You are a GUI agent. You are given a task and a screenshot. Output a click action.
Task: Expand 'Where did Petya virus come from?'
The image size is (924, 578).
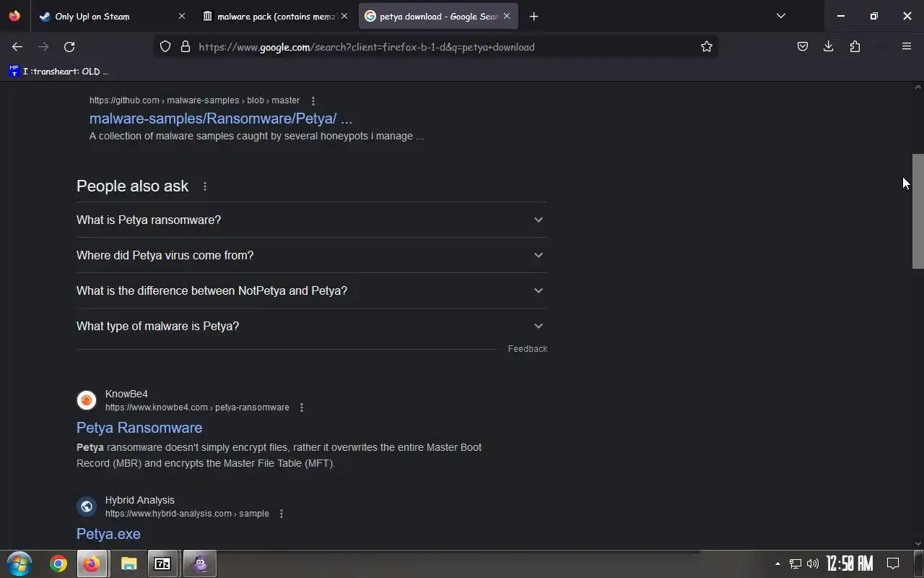[x=311, y=255]
